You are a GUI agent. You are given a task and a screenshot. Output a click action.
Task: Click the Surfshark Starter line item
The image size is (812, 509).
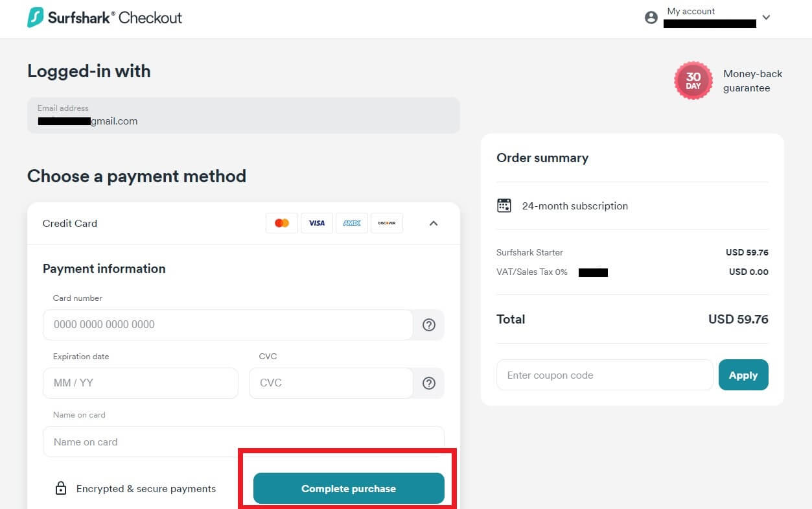coord(529,252)
